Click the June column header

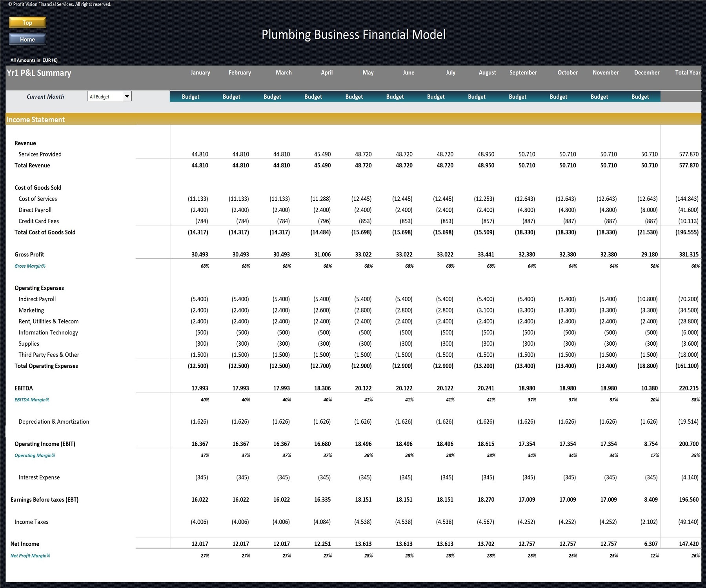[x=408, y=73]
